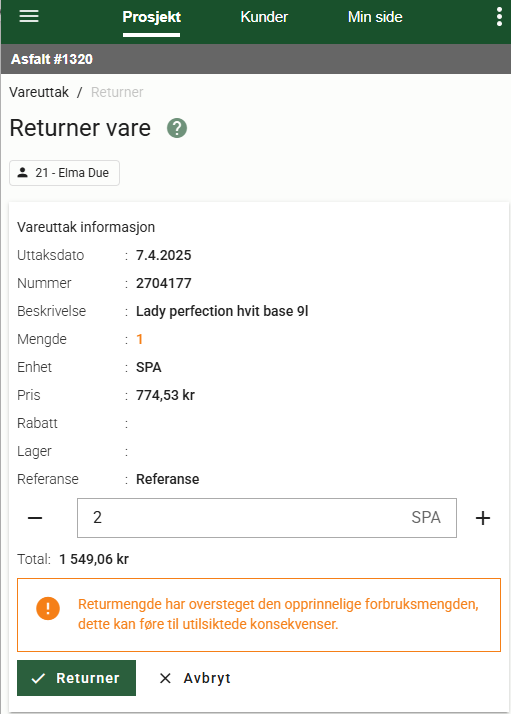The height and width of the screenshot is (714, 511).
Task: Click the Returner breadcrumb item
Action: point(117,92)
